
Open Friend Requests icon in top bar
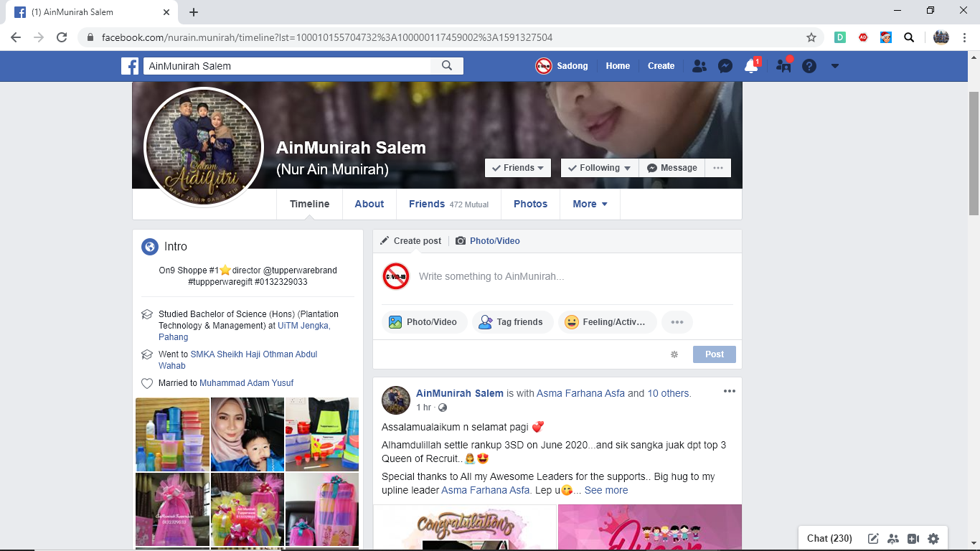pyautogui.click(x=699, y=66)
